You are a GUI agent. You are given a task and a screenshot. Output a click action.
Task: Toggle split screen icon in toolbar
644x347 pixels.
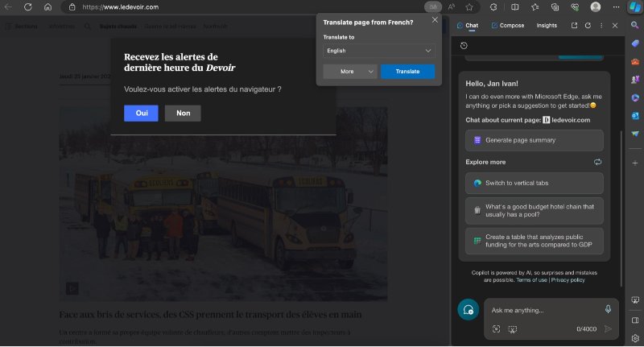(514, 7)
